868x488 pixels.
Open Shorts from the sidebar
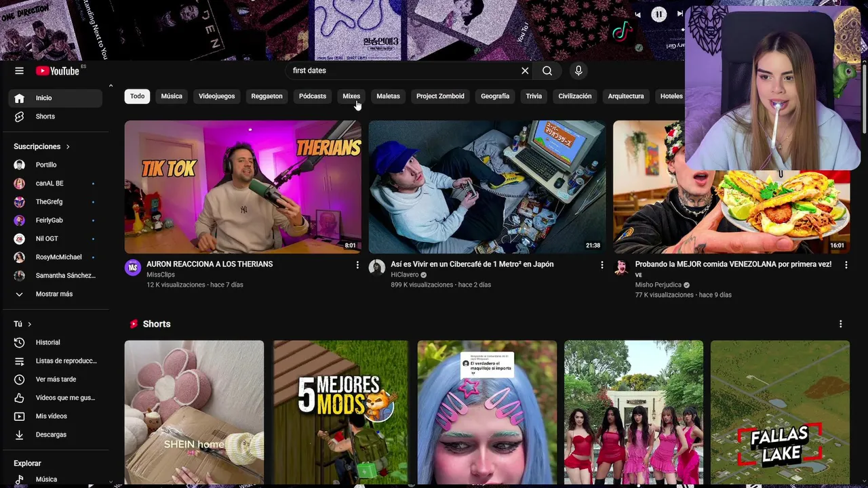pos(56,117)
